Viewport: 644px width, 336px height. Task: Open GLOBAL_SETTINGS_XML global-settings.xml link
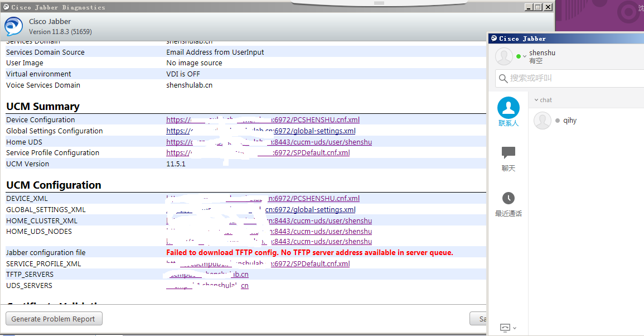click(x=261, y=209)
